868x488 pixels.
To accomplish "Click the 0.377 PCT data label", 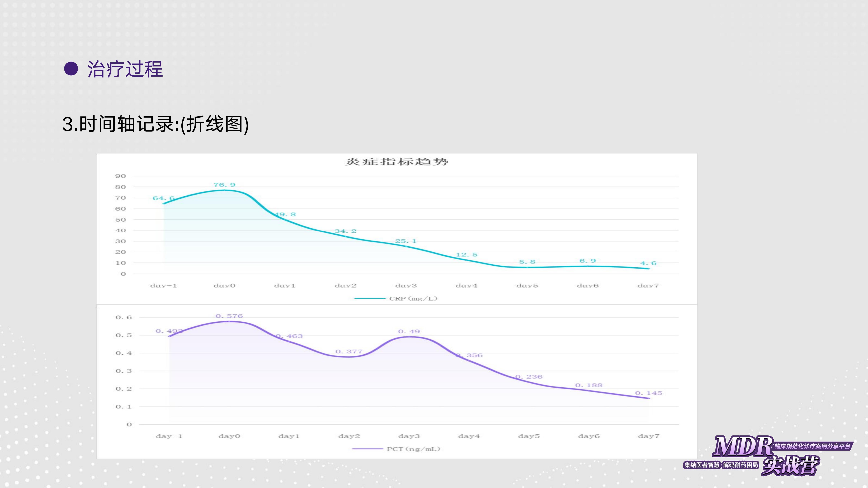I will point(349,351).
